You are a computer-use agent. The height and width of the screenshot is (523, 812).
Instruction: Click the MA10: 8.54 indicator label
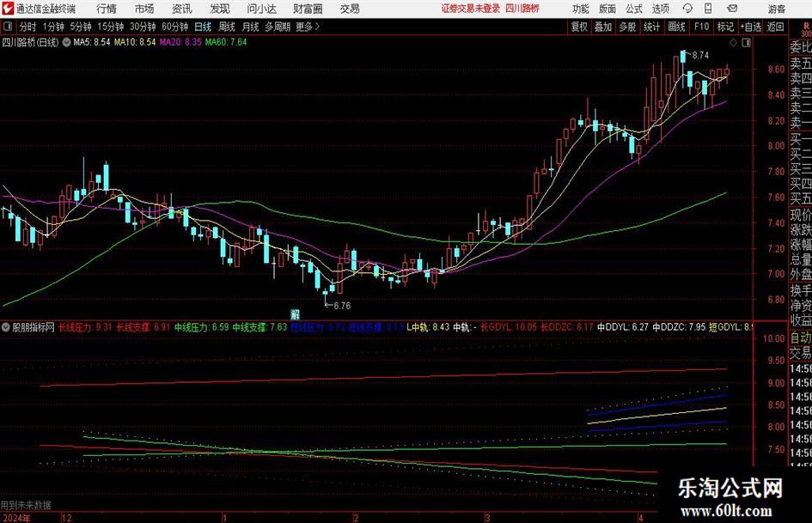point(135,42)
